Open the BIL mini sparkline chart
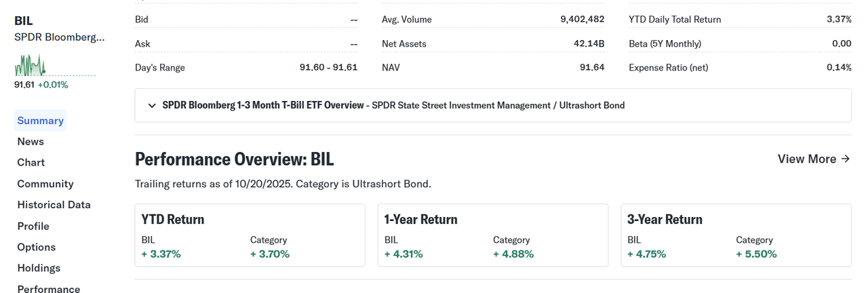The height and width of the screenshot is (293, 868). (31, 66)
